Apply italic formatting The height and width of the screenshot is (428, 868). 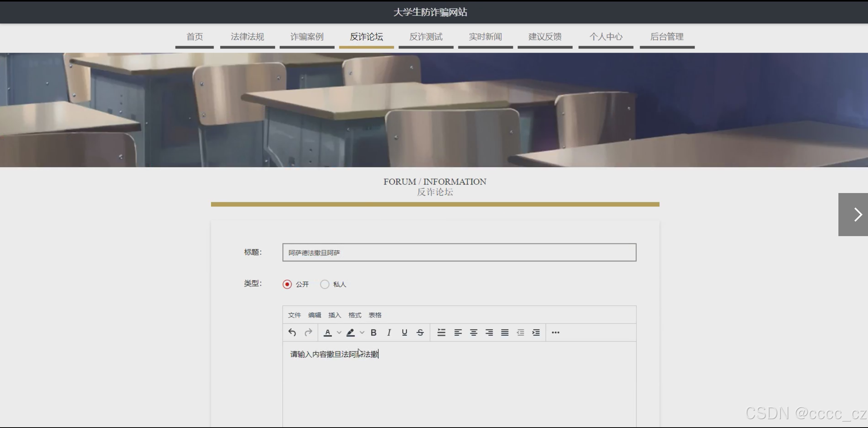[389, 333]
